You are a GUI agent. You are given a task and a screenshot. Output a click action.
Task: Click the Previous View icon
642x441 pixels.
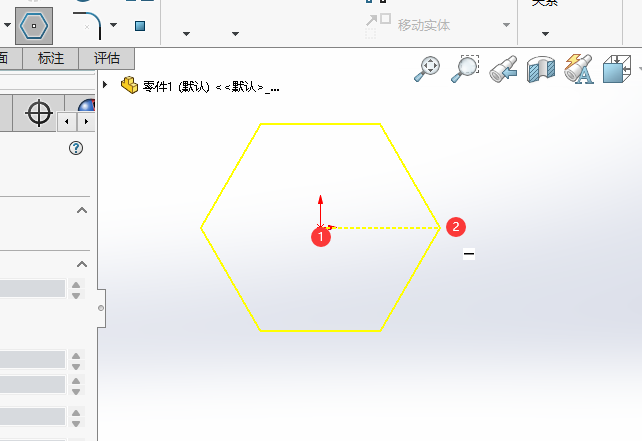503,69
